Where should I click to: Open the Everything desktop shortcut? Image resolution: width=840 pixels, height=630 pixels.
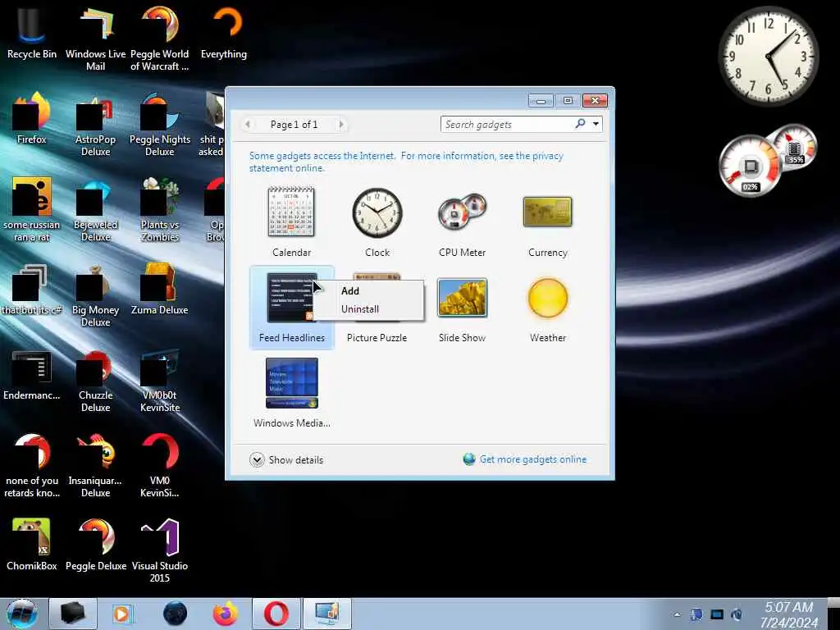(x=224, y=33)
